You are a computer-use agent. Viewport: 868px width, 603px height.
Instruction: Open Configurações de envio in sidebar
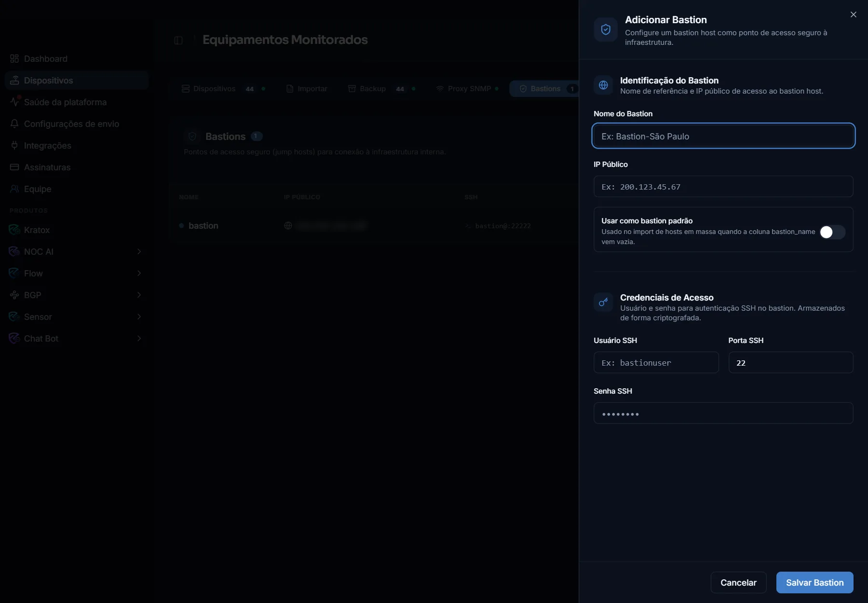[77, 123]
